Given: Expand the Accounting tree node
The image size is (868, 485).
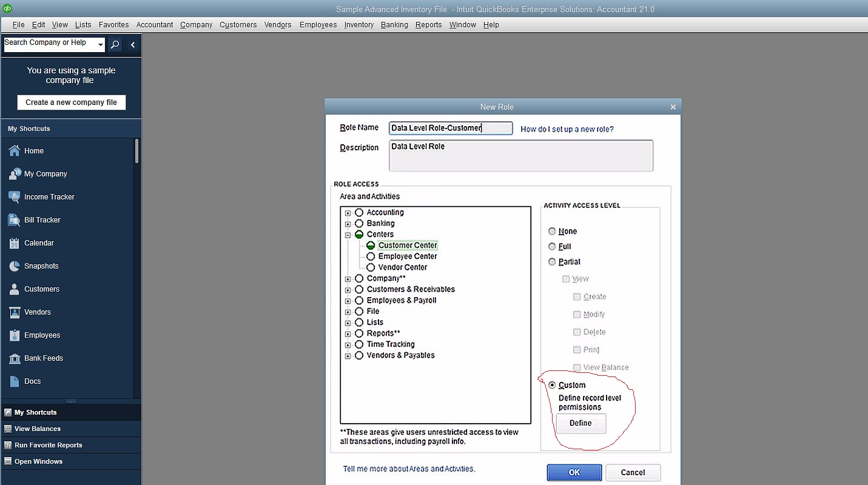Looking at the screenshot, I should tap(348, 213).
